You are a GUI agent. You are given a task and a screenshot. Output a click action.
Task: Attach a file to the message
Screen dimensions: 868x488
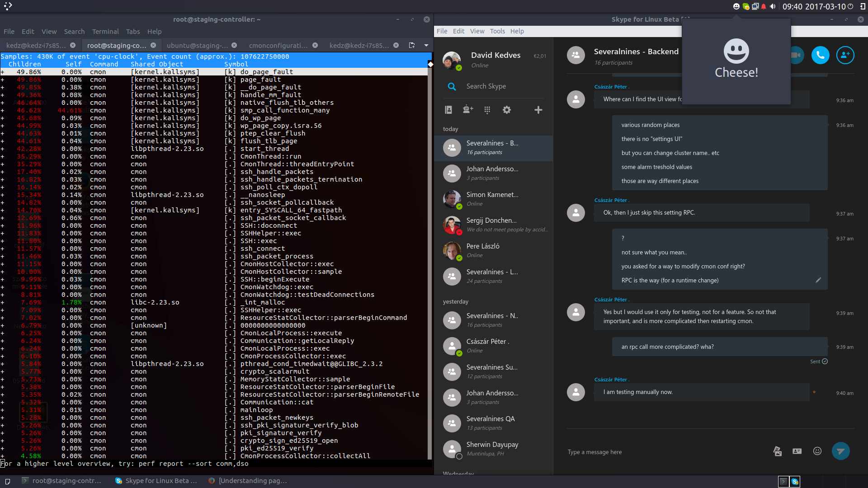[777, 451]
